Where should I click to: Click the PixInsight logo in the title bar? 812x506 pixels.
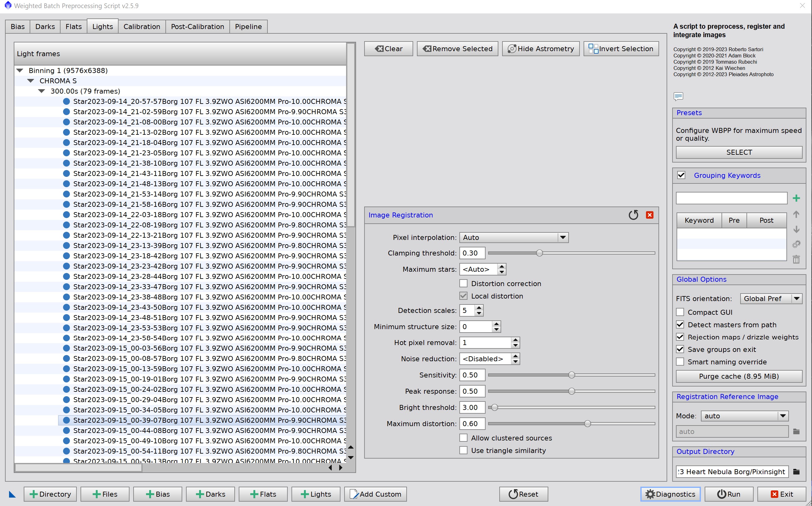pyautogui.click(x=8, y=5)
